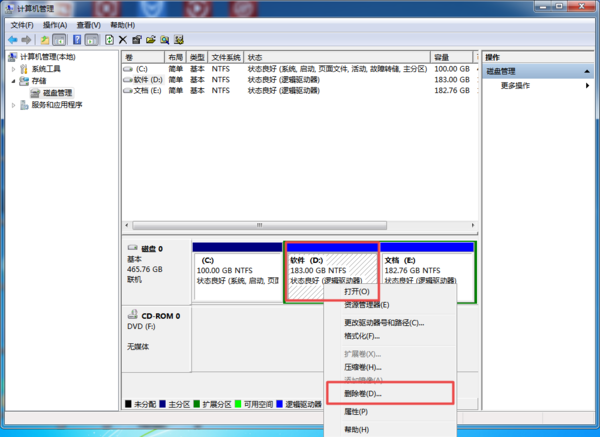
Task: Sort by the 文件系统 column header
Action: tap(226, 57)
